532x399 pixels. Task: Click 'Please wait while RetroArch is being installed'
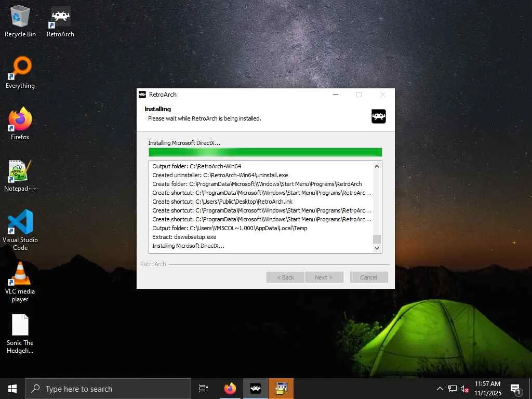click(205, 118)
